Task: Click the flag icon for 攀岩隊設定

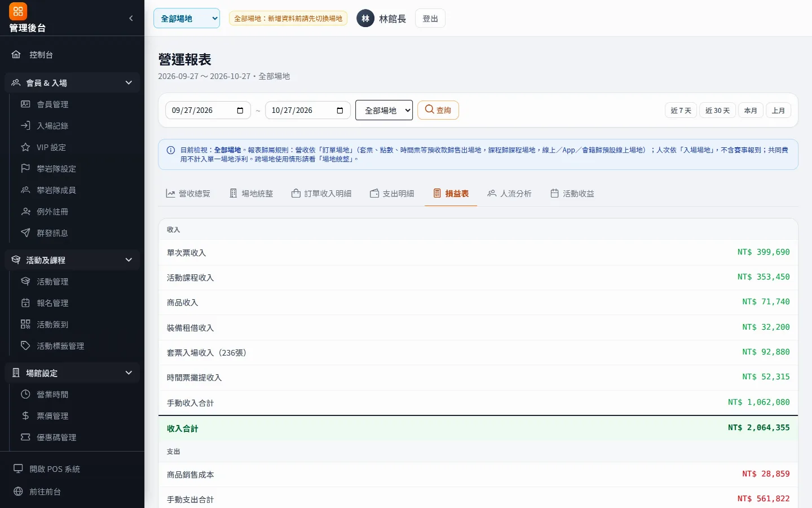Action: pos(25,169)
